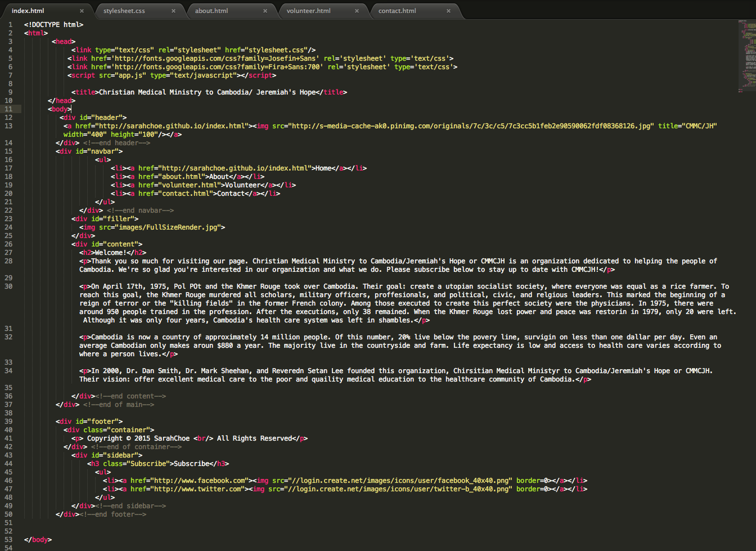Close the stylesheet.css tab
This screenshot has width=756, height=551.
pos(173,11)
